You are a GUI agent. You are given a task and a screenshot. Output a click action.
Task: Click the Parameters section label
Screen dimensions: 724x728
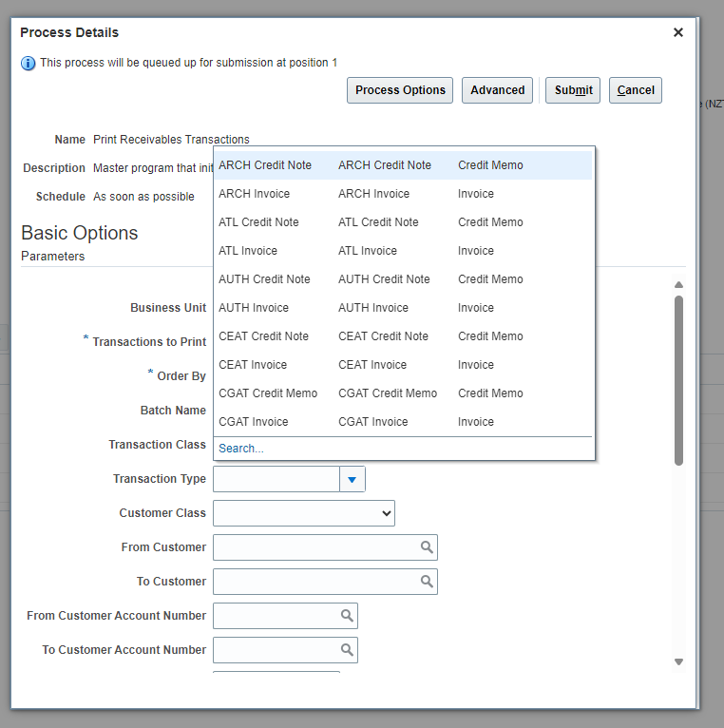[x=53, y=257]
